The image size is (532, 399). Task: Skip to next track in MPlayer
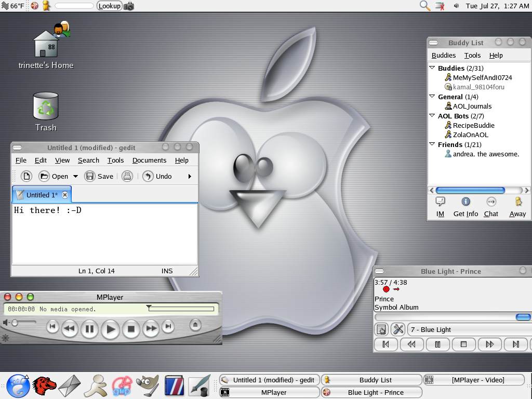(168, 326)
